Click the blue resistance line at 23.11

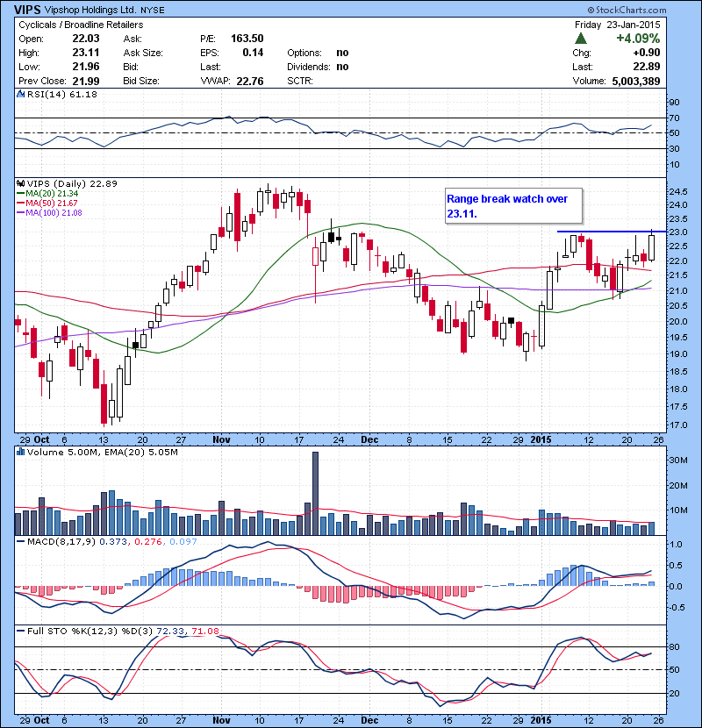[612, 232]
